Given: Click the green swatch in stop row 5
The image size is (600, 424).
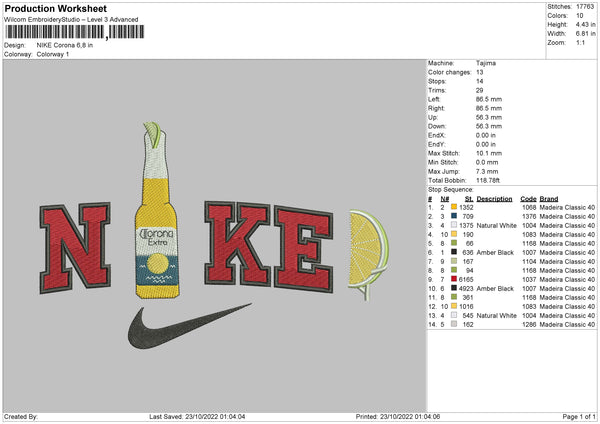Looking at the screenshot, I should click(454, 243).
